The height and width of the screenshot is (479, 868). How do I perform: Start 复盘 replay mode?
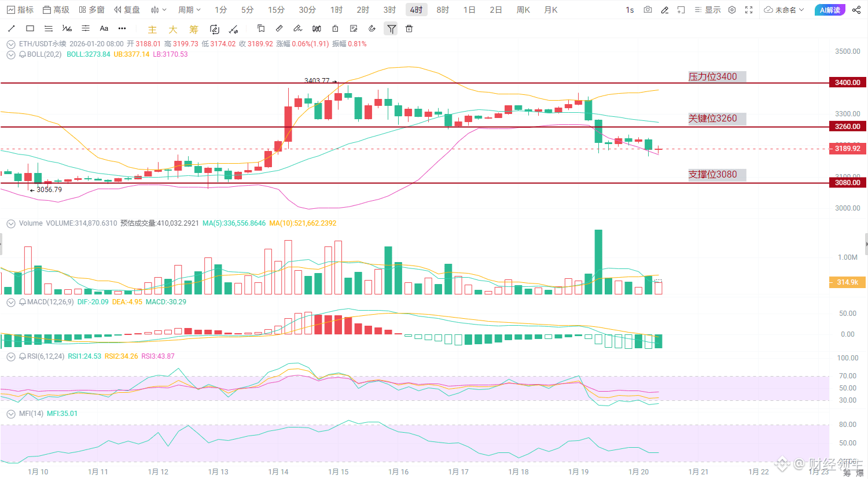click(x=127, y=10)
